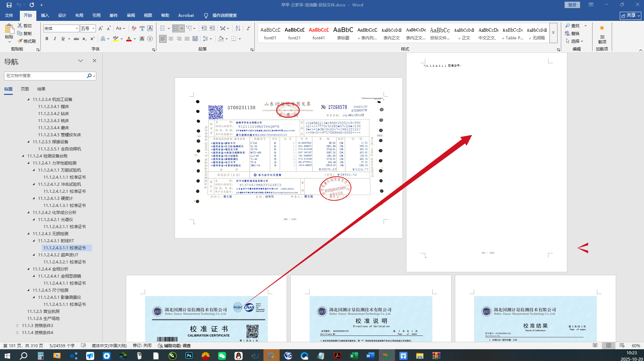Screen dimensions: 644x361
Task: Clear all formatting with the eraser icon
Action: coord(134,29)
